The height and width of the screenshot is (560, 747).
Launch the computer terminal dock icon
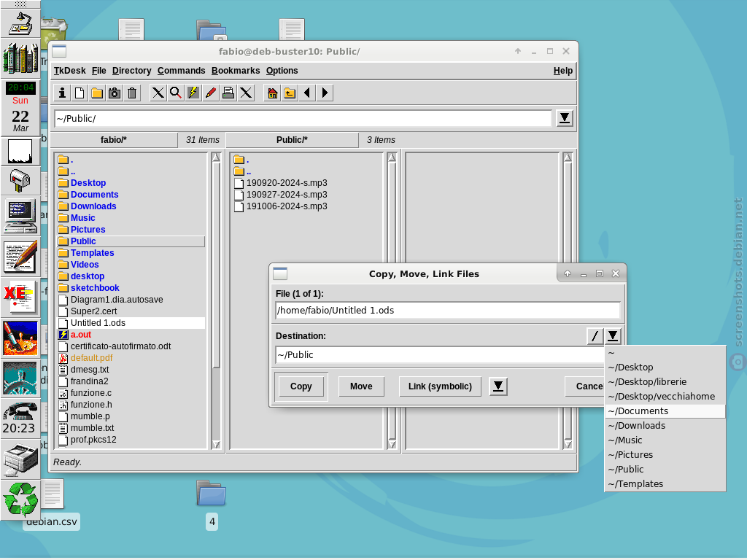(x=20, y=216)
